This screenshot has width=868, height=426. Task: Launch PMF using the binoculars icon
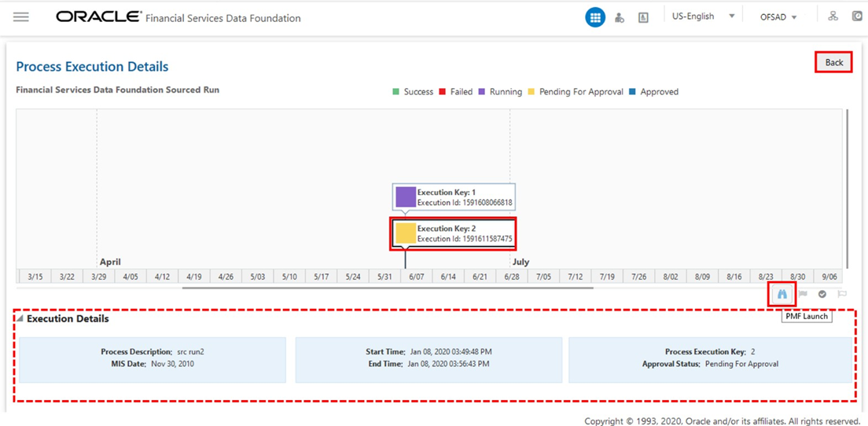coord(782,294)
